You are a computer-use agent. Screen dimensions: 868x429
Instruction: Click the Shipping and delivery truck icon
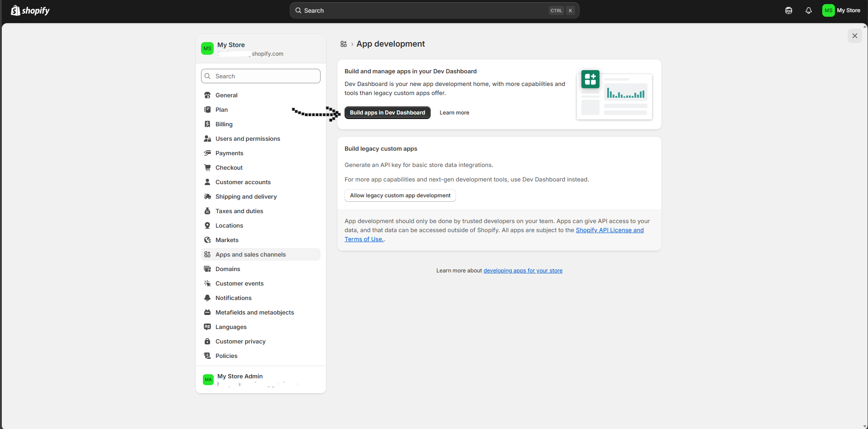(x=207, y=196)
